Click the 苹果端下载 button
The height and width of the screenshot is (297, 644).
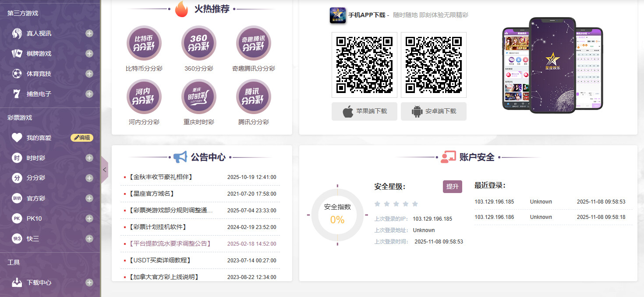coord(364,111)
